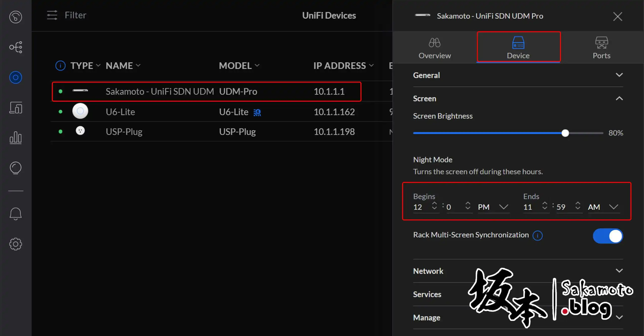Click the Filter icon above device list

(52, 15)
